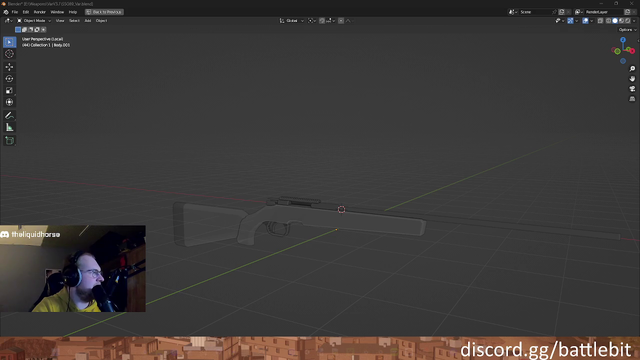Select the Select Box tool

pos(9,42)
